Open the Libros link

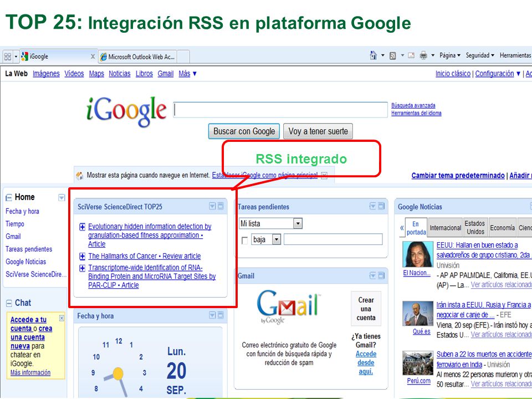[x=144, y=74]
